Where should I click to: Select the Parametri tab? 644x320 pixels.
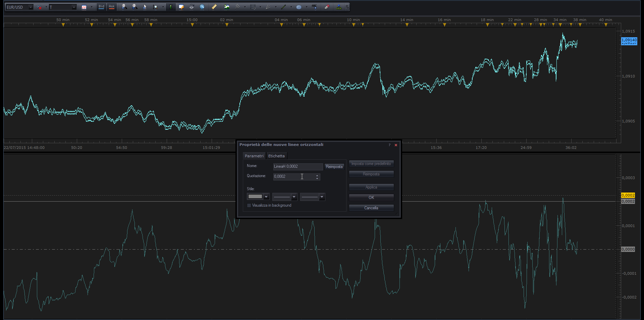(x=254, y=156)
